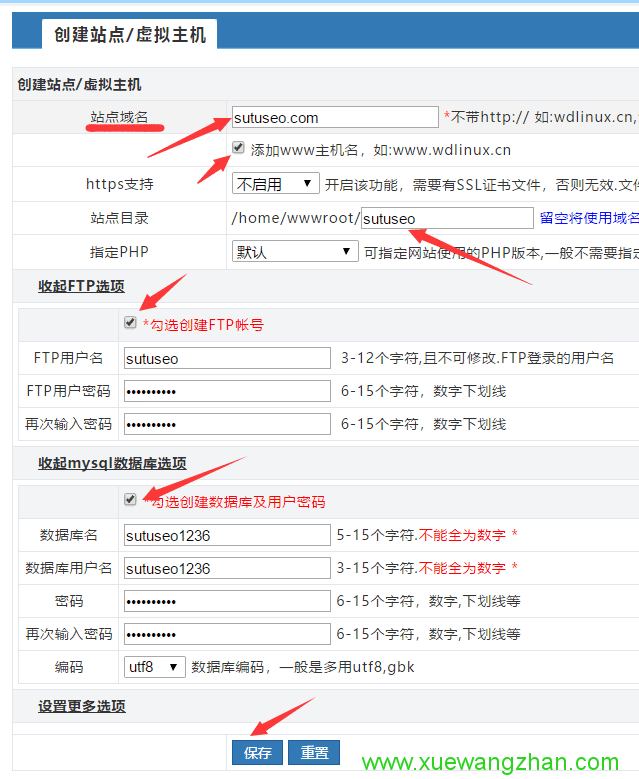Viewport: 639px width, 779px height.
Task: Click the 保存 button
Action: pyautogui.click(x=257, y=753)
